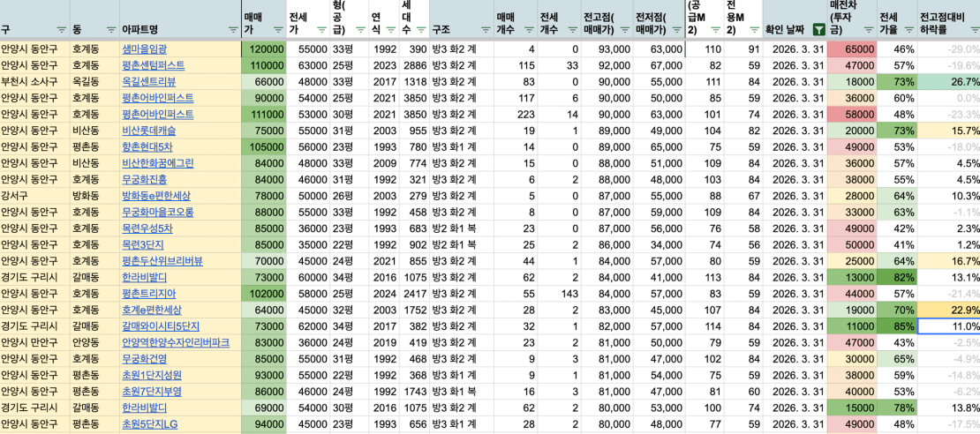980x434 pixels.
Task: Select the highlighted 26.7% 하락률 cell
Action: [949, 82]
